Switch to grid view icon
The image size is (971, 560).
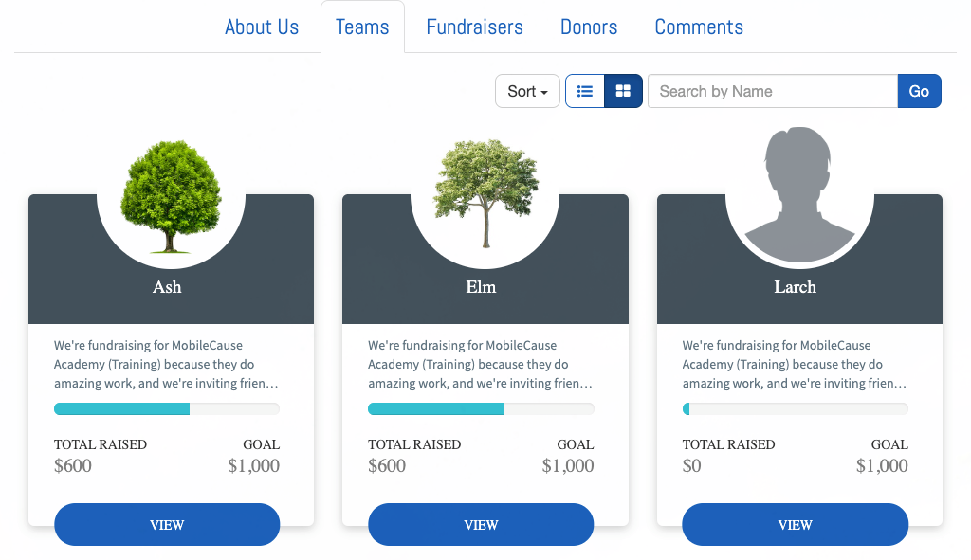624,91
